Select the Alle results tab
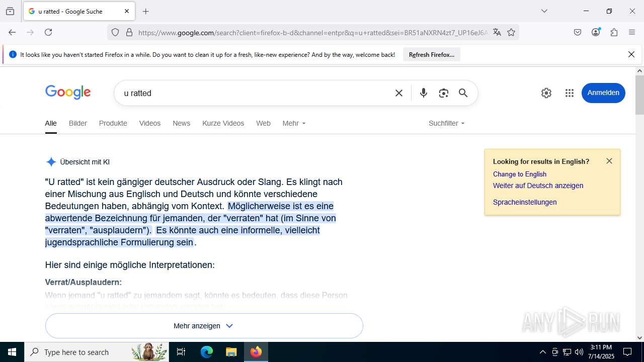The height and width of the screenshot is (362, 644). [x=51, y=124]
